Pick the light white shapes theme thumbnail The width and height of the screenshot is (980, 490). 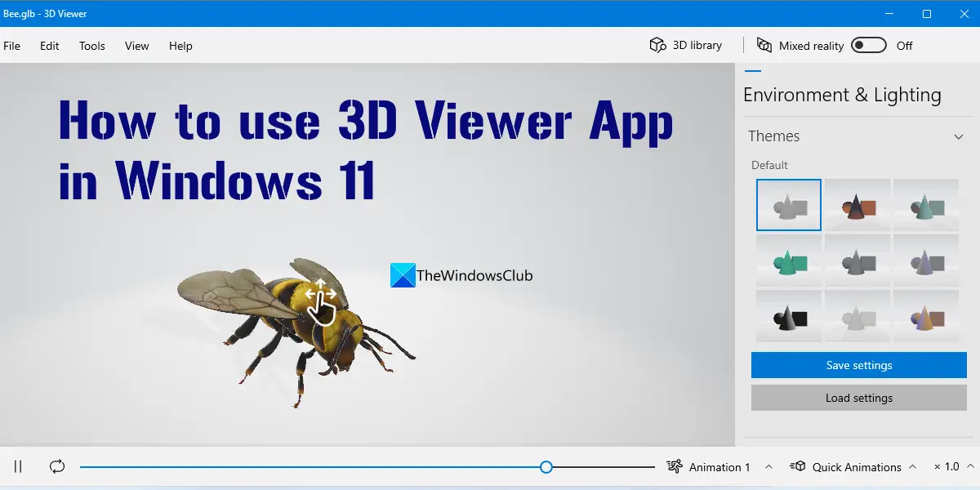(857, 316)
